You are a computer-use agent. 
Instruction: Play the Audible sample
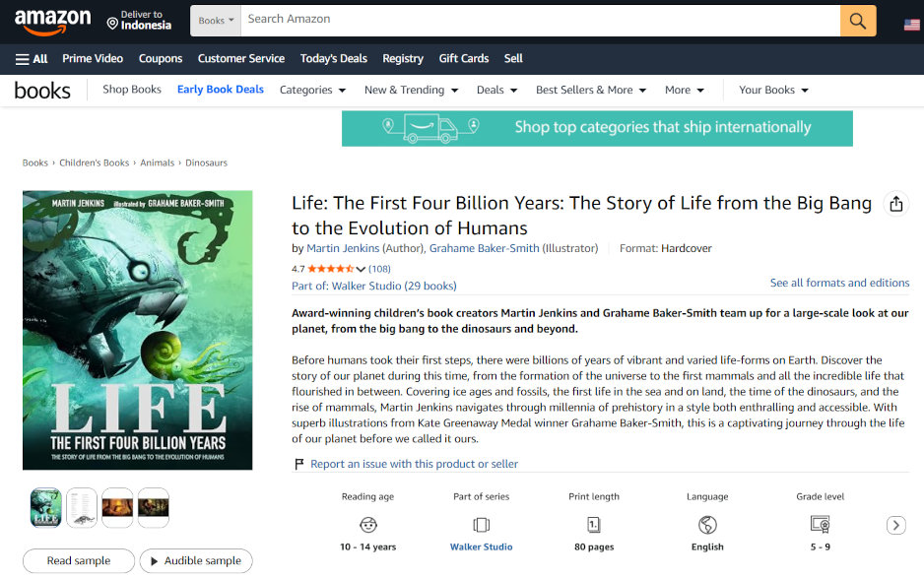pyautogui.click(x=196, y=560)
